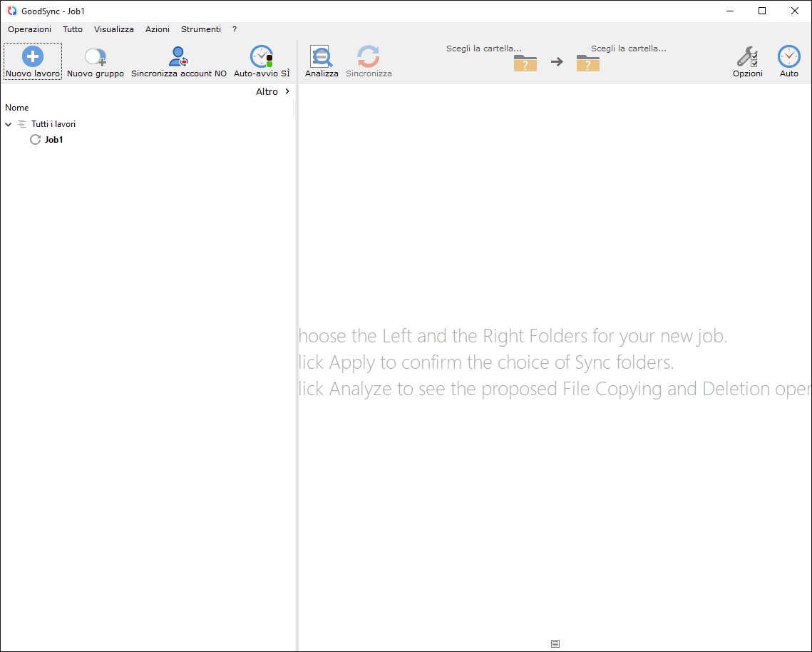
Task: Open the Visualizza menu
Action: (x=114, y=29)
